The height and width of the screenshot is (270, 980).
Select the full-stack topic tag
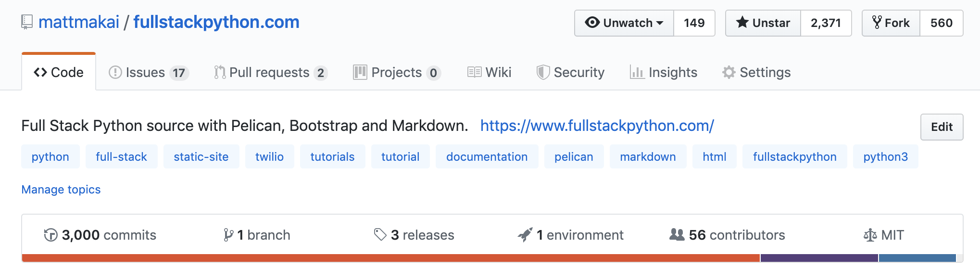point(122,156)
